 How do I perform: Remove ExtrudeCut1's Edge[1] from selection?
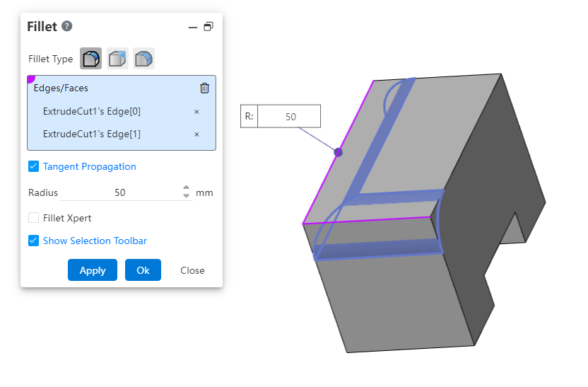[x=196, y=134]
